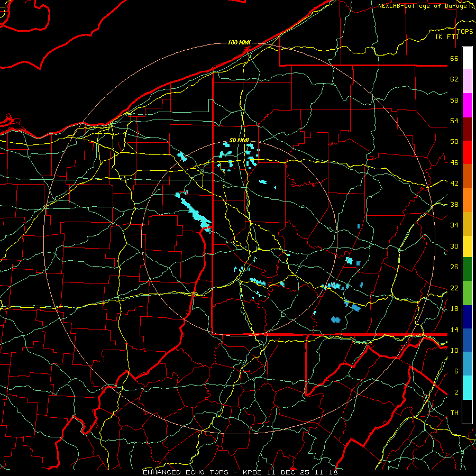Click the dark orange swatch on the color scale

(x=467, y=176)
